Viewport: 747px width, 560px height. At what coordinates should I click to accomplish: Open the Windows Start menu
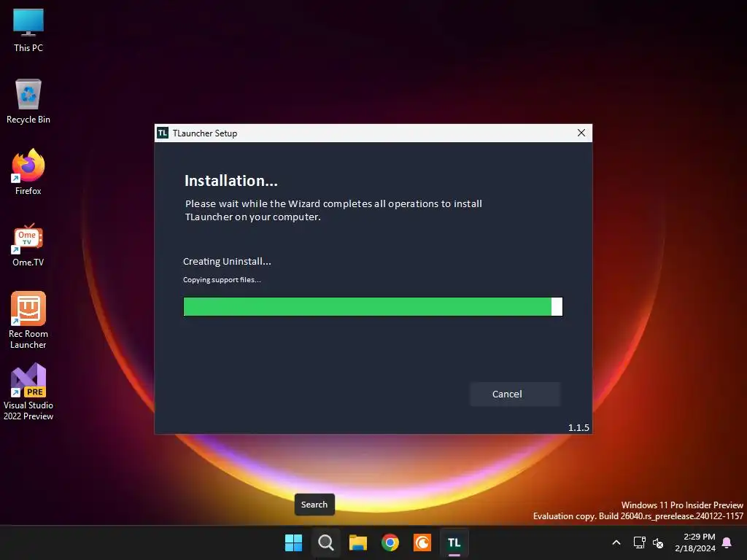tap(293, 542)
